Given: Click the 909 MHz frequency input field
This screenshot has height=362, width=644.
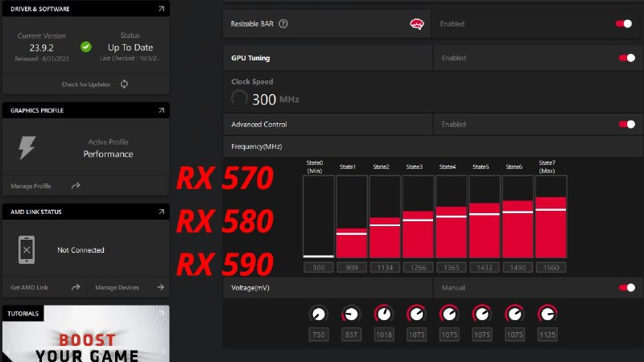Looking at the screenshot, I should point(352,268).
